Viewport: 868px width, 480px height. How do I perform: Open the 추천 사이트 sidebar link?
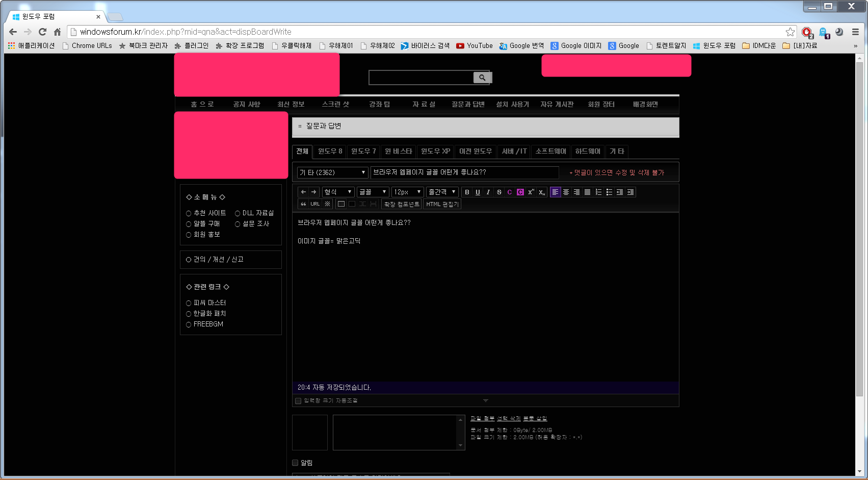[209, 213]
